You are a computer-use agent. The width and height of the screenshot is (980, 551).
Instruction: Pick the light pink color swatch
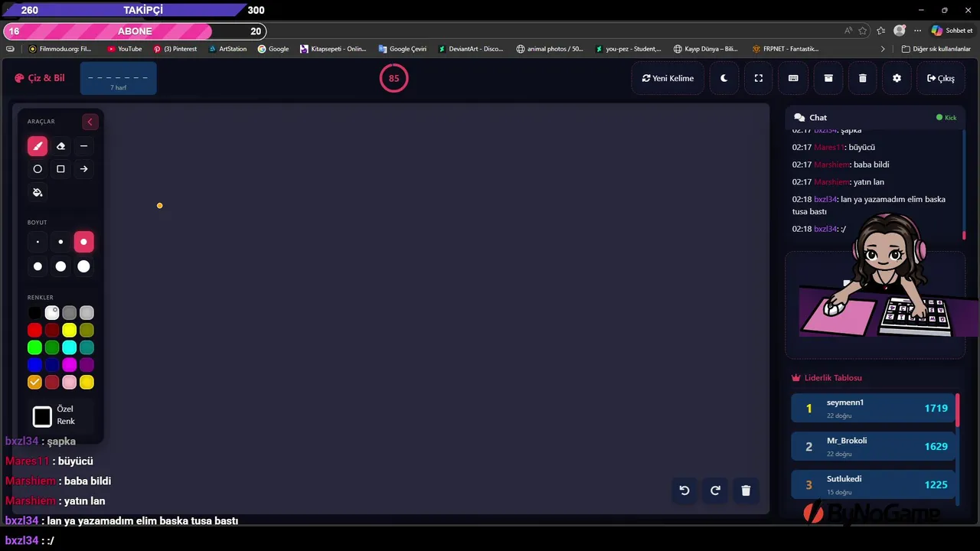[70, 382]
